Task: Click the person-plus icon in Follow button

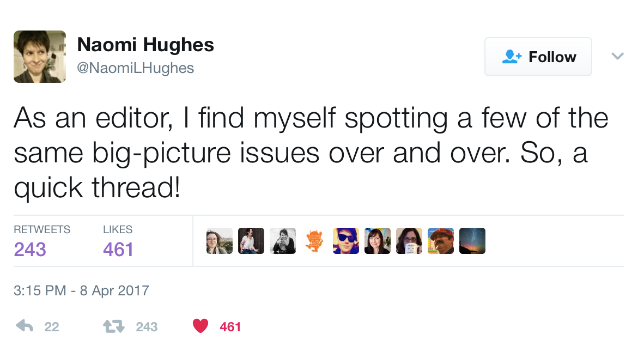Action: 512,57
